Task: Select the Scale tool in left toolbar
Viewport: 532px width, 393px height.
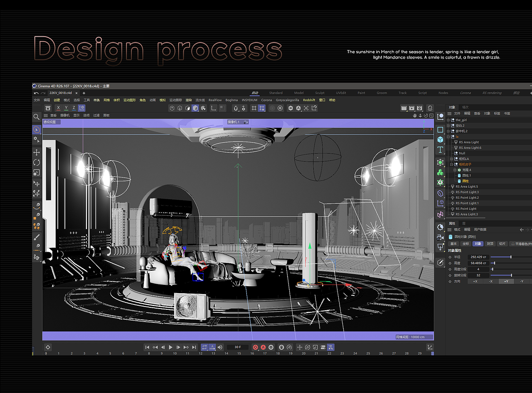Action: (37, 172)
